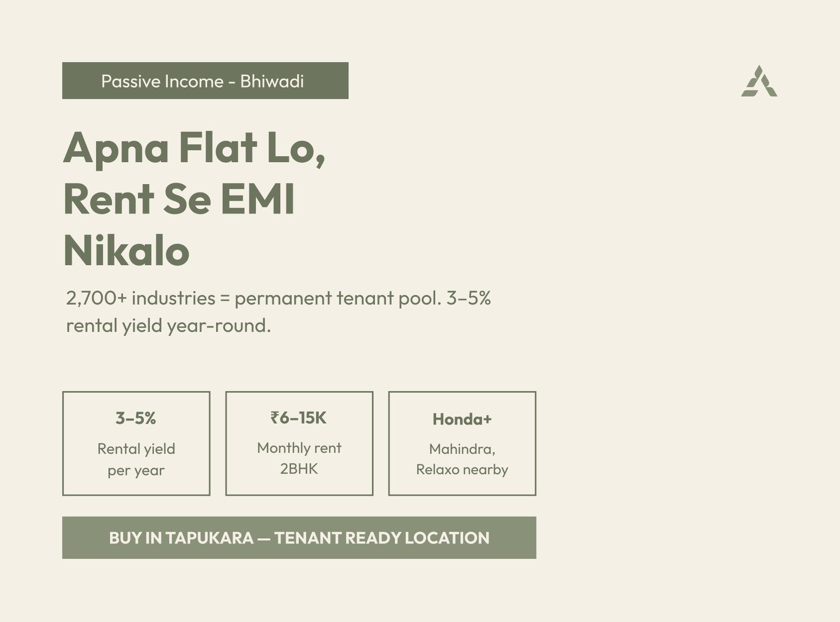Click the "2BHK" label

coord(299,469)
